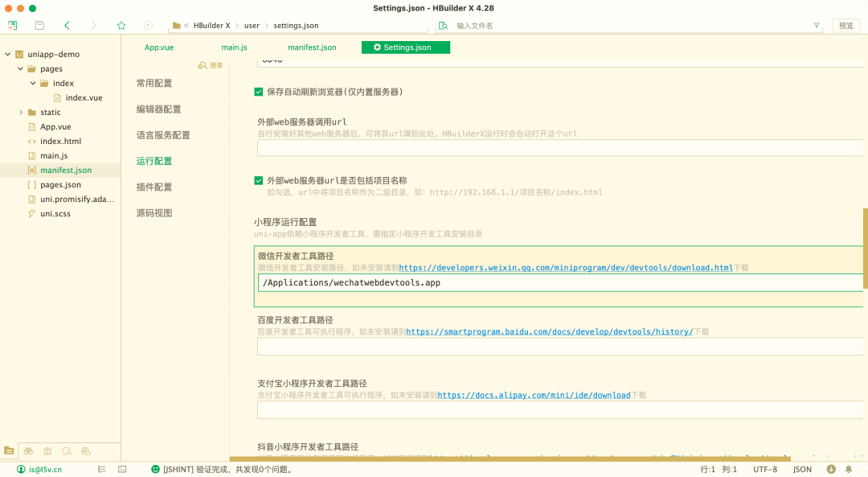The height and width of the screenshot is (477, 868).
Task: Go back with the left arrow icon
Action: pyautogui.click(x=67, y=26)
